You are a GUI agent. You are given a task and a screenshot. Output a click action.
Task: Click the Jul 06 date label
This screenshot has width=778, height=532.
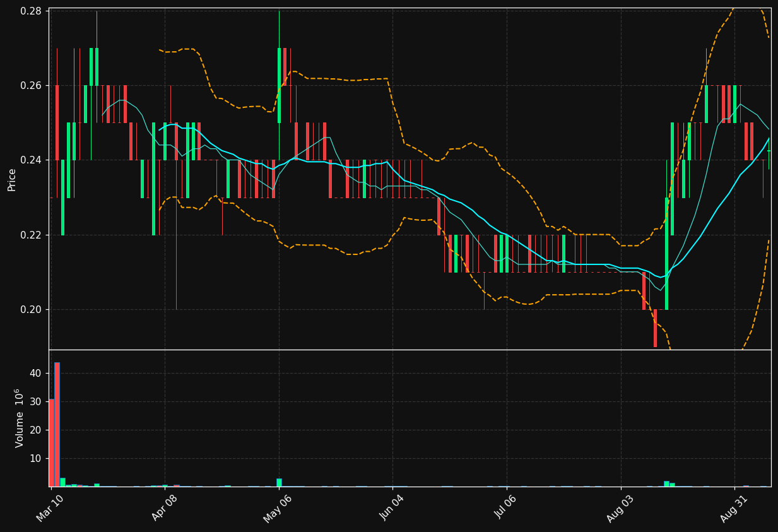[x=506, y=507]
